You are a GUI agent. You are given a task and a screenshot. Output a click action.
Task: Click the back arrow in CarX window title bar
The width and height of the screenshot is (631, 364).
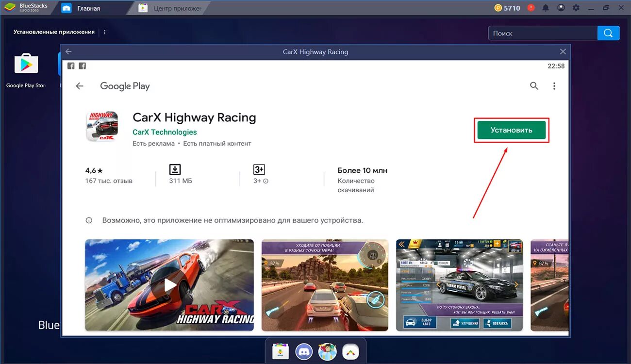tap(68, 51)
